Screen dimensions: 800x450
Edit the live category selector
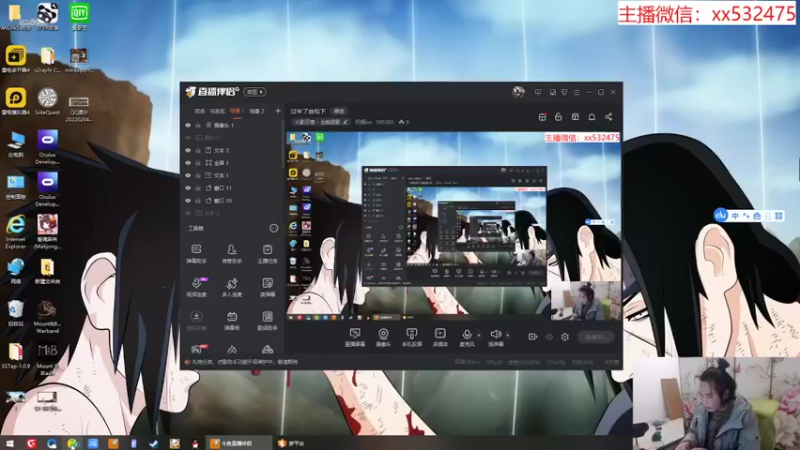pyautogui.click(x=321, y=122)
